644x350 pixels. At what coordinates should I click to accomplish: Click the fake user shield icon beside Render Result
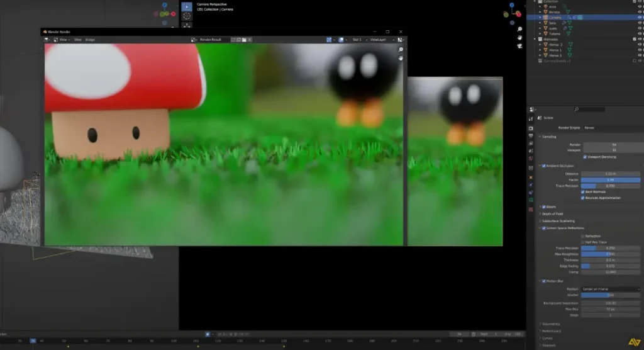(x=233, y=40)
